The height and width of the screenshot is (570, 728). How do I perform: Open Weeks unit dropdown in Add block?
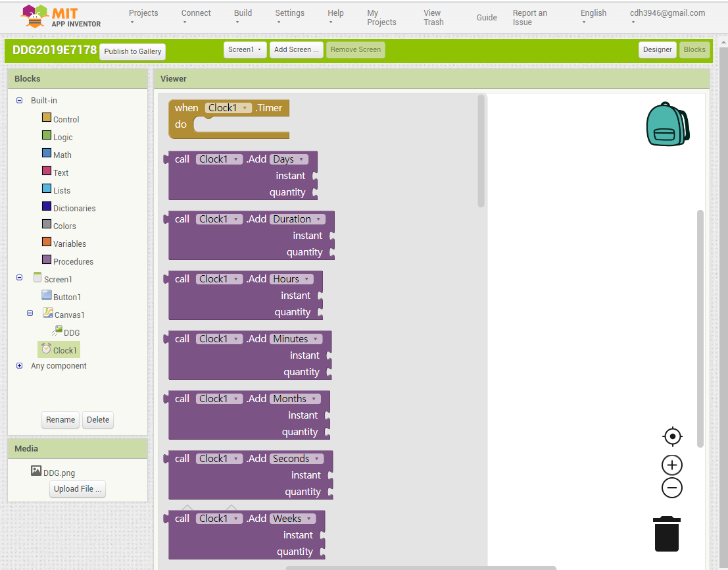click(x=293, y=519)
